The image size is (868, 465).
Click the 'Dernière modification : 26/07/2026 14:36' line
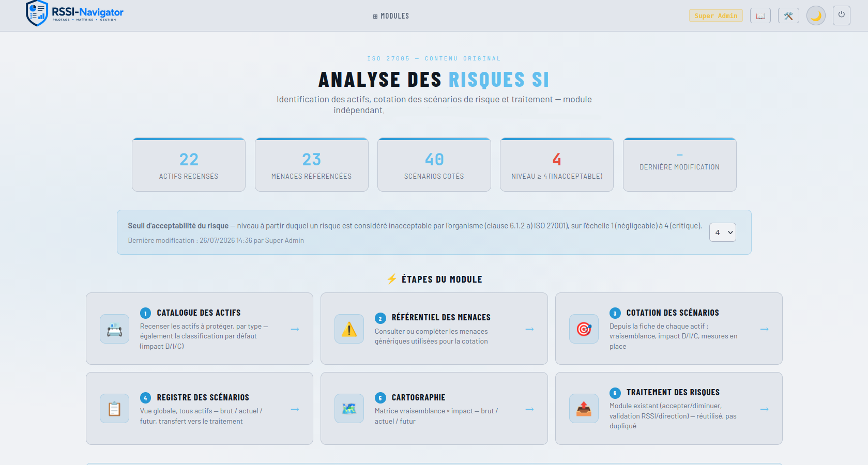216,240
